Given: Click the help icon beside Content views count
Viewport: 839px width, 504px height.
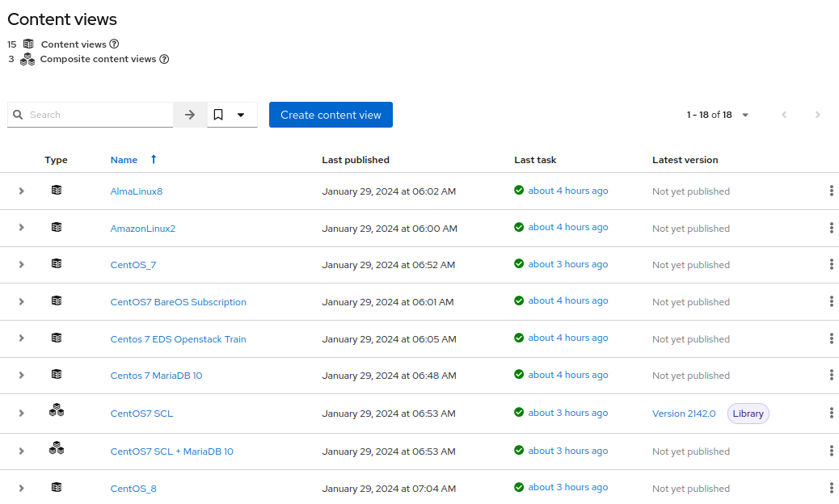Looking at the screenshot, I should [x=114, y=44].
